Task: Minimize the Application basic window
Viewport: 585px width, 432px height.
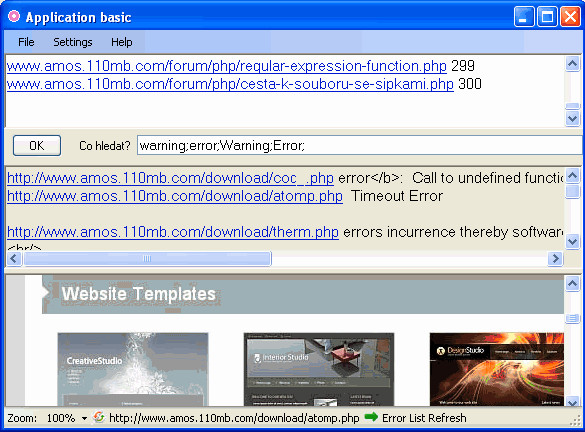Action: 523,17
